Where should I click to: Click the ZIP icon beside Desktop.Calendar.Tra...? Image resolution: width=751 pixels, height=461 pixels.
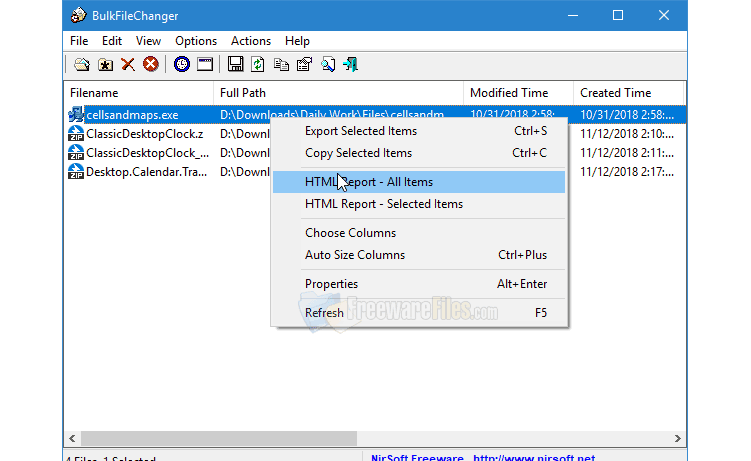[76, 172]
